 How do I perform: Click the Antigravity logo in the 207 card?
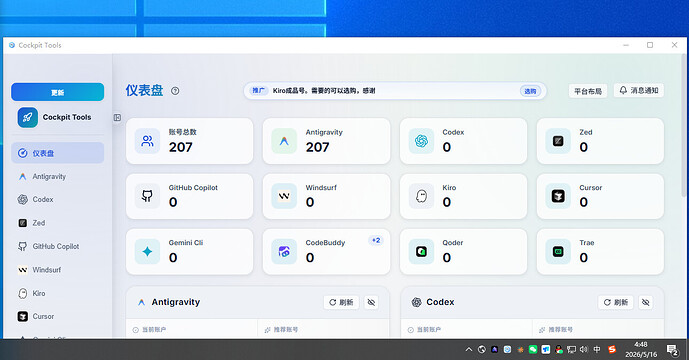point(284,141)
